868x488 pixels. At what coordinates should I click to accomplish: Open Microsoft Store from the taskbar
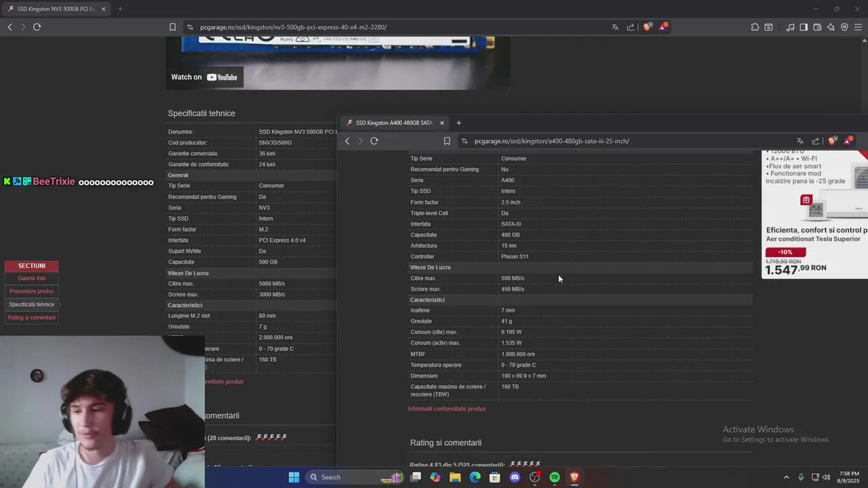495,477
